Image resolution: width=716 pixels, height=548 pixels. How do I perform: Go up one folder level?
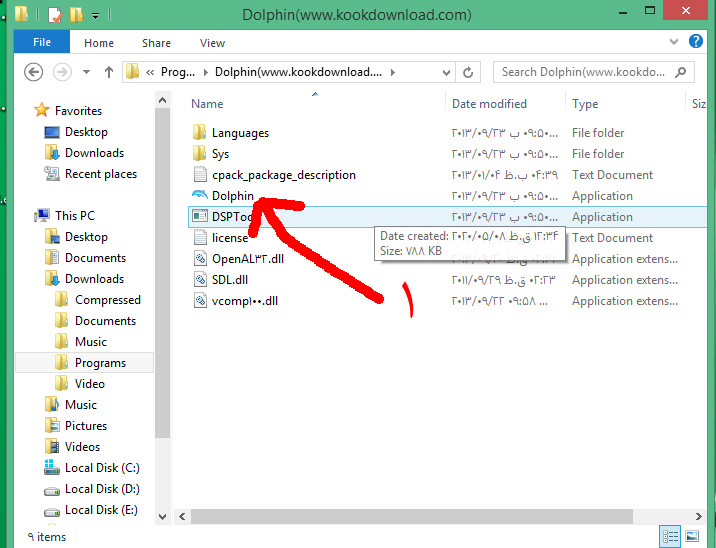(109, 72)
